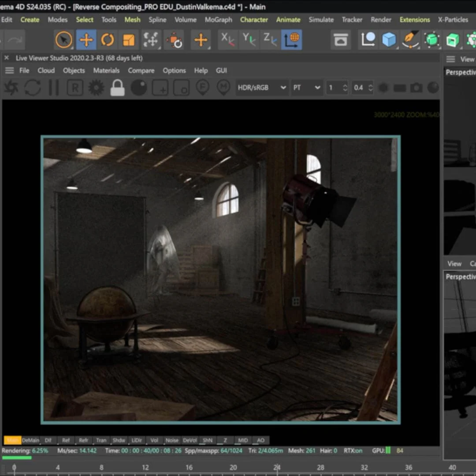Select the Rotate tool

[x=108, y=40]
